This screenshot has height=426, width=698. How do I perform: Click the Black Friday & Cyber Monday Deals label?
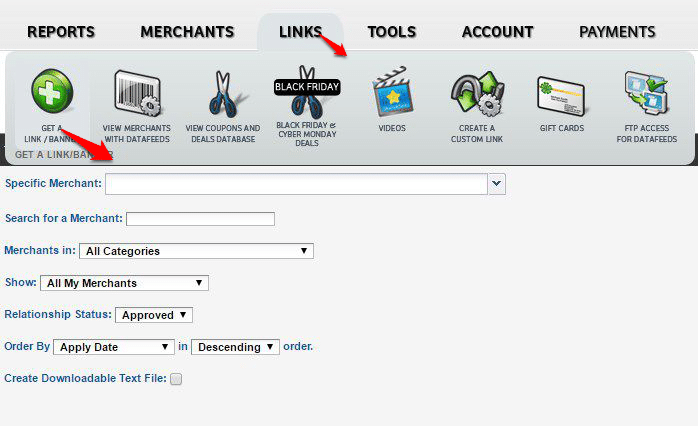pos(307,134)
